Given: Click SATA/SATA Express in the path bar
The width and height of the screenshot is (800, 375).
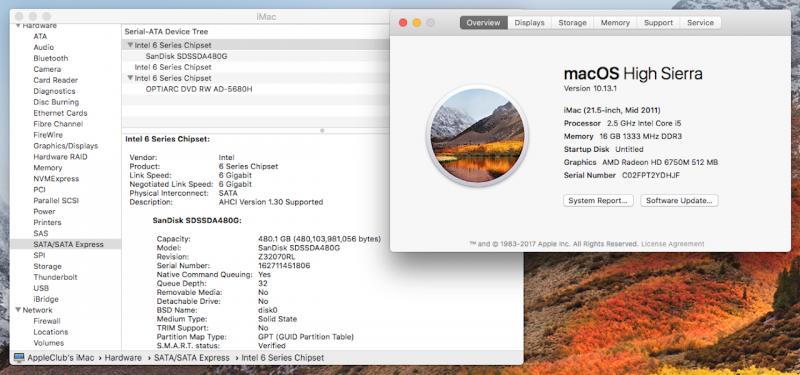Looking at the screenshot, I should tap(192, 358).
